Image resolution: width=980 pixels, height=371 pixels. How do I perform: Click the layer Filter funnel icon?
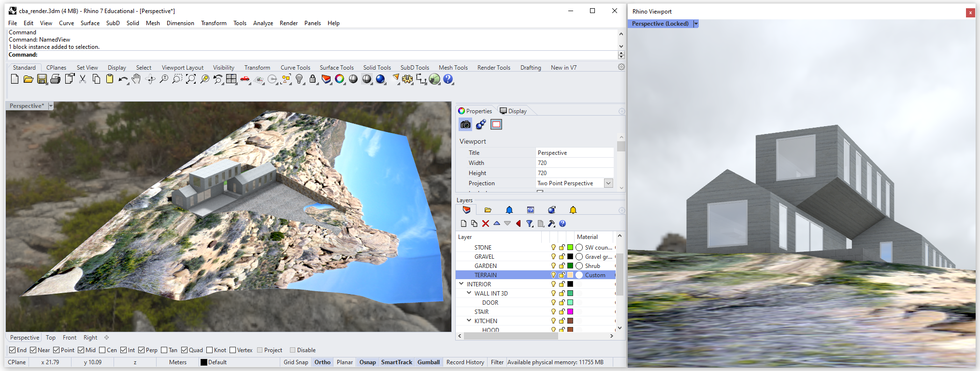pyautogui.click(x=530, y=223)
